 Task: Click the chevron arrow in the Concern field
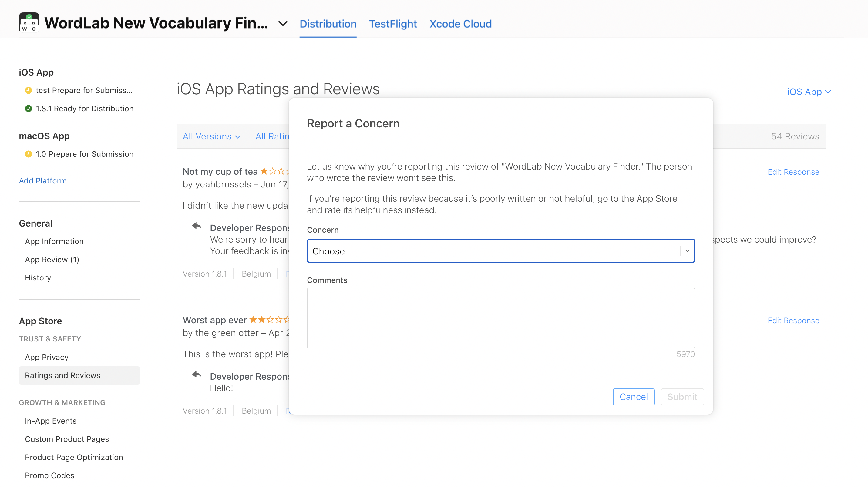tap(687, 251)
